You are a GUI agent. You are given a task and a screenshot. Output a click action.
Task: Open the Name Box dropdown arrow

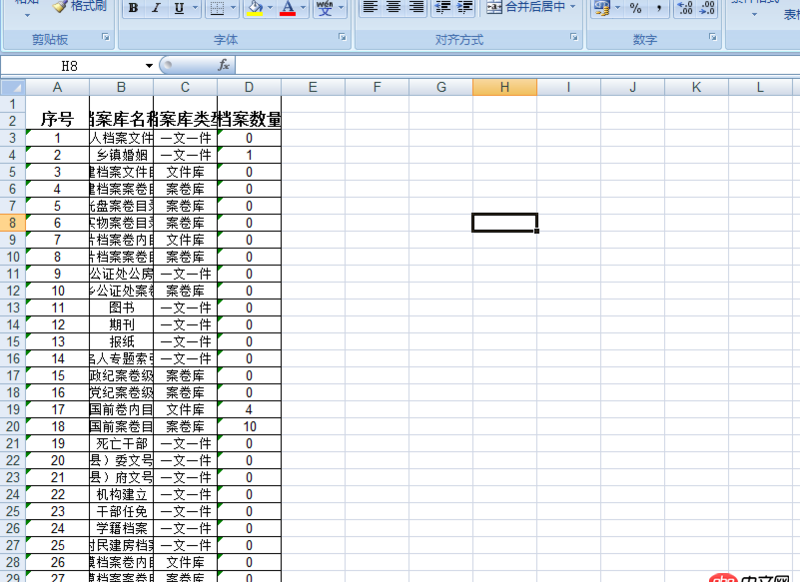click(x=149, y=66)
